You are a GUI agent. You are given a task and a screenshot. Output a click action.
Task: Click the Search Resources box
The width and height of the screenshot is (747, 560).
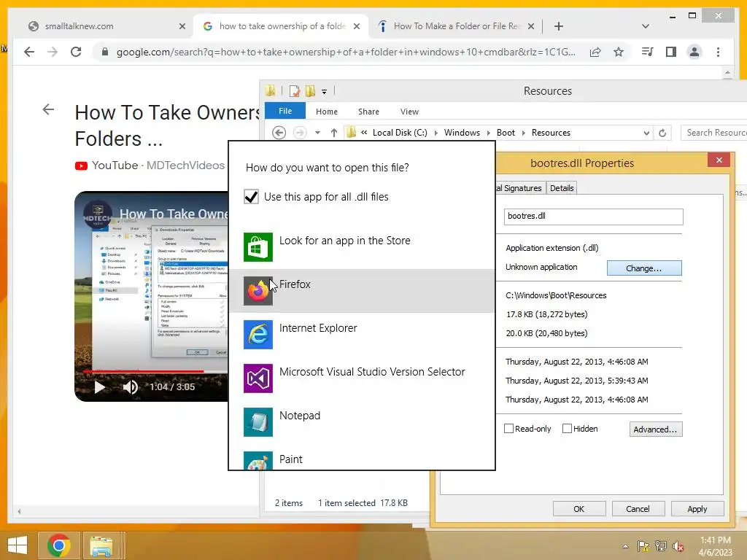click(713, 133)
